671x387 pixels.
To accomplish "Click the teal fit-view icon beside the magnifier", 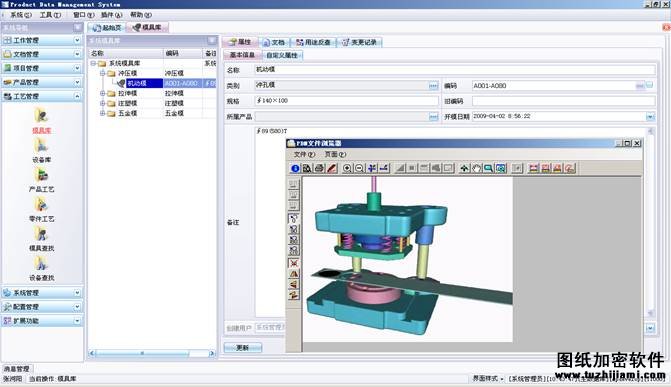I will pyautogui.click(x=501, y=168).
